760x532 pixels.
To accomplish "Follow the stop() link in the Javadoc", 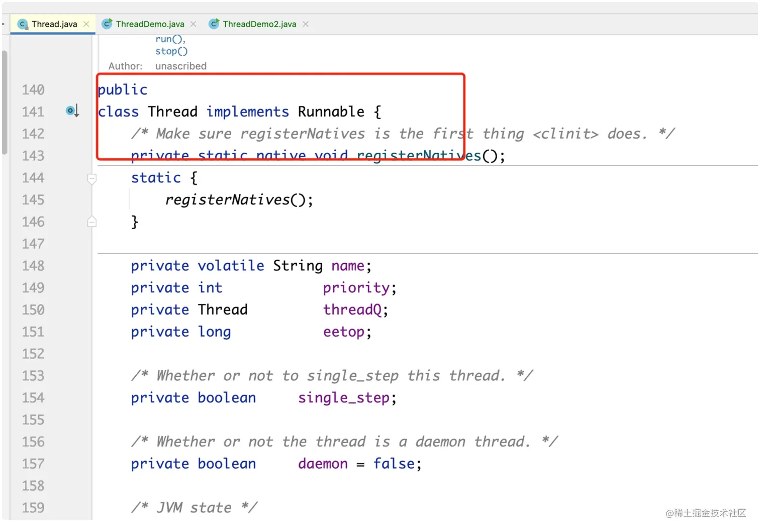I will (171, 51).
